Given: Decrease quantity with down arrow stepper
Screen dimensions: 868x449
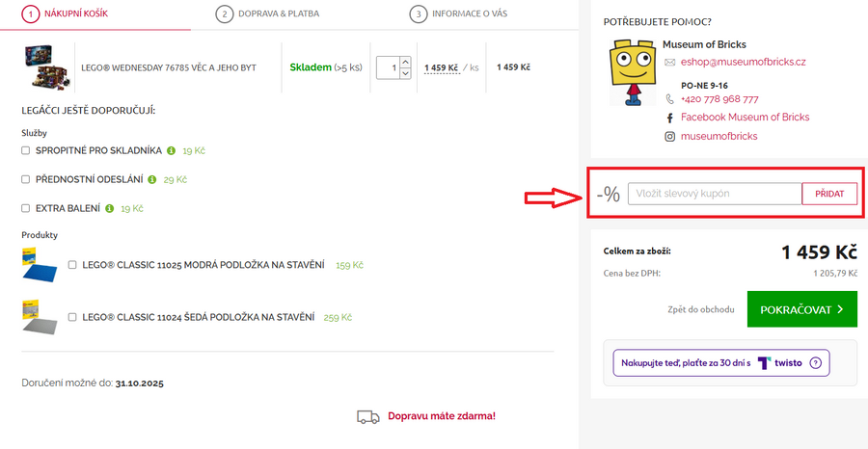Looking at the screenshot, I should pos(405,73).
